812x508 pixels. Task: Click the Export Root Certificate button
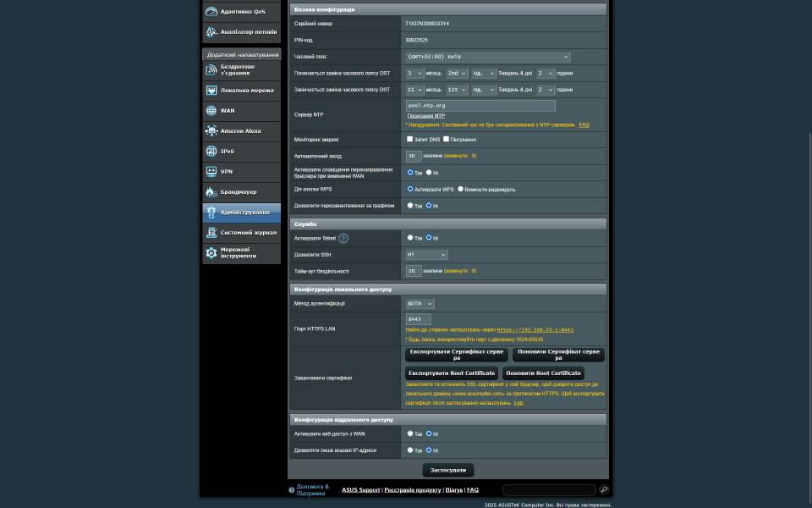click(452, 373)
